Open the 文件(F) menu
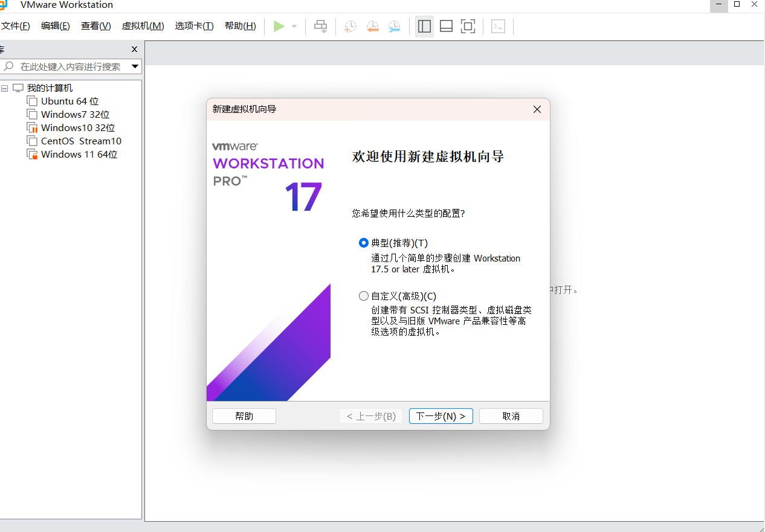Screen dimensions: 765x532 click(x=15, y=26)
